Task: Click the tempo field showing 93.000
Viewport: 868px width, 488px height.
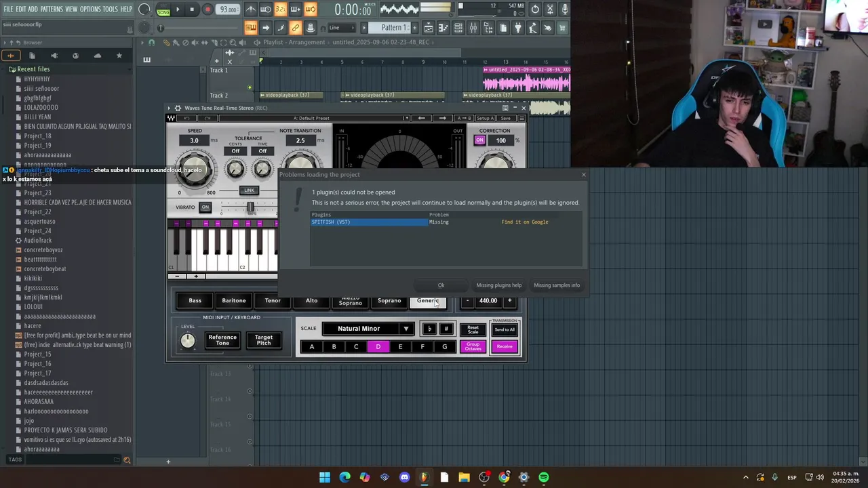Action: [x=228, y=9]
